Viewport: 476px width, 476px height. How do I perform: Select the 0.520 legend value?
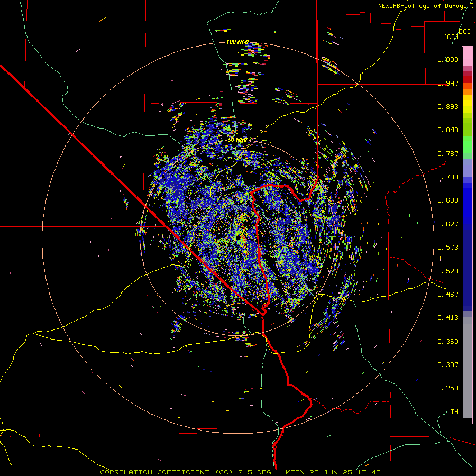(x=448, y=271)
